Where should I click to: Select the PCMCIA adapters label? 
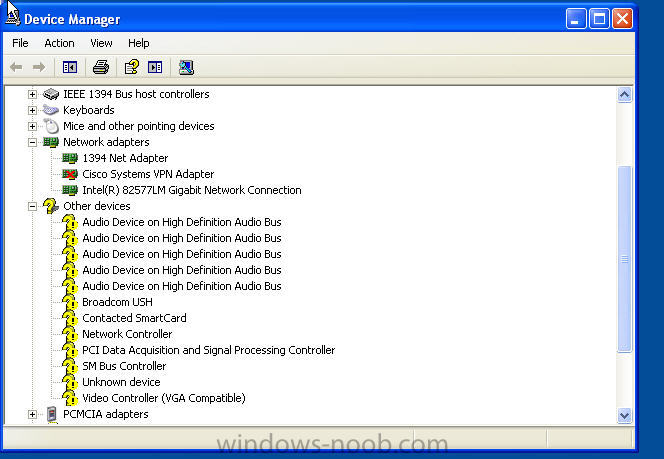pos(105,414)
